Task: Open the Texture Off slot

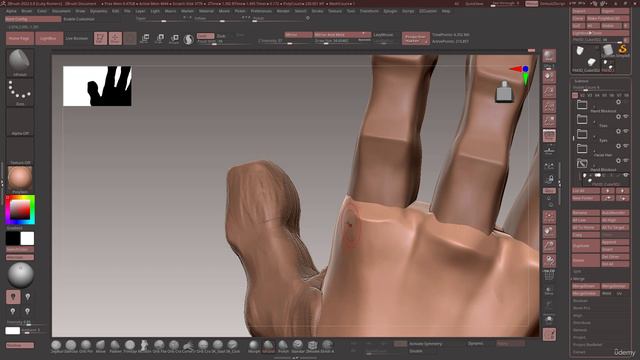Action: tap(20, 151)
